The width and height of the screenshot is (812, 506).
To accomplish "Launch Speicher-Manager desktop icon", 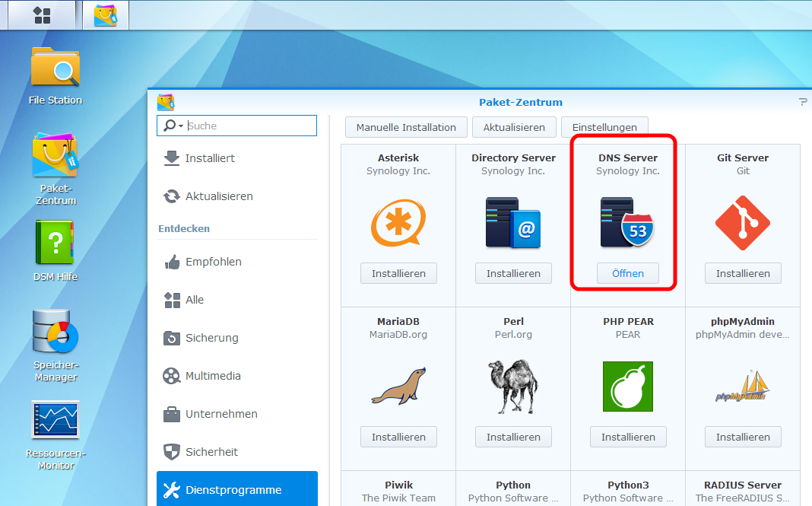I will [x=56, y=331].
